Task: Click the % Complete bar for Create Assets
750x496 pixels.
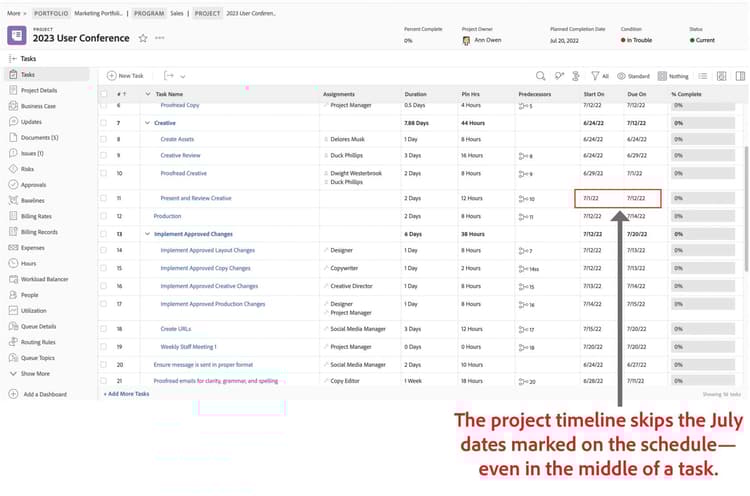Action: [703, 139]
